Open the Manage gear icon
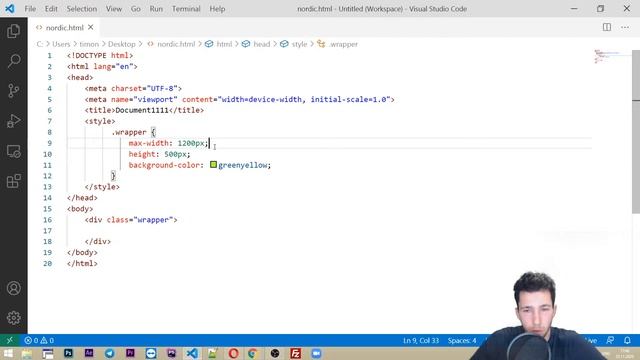Image resolution: width=640 pixels, height=360 pixels. pos(13,318)
